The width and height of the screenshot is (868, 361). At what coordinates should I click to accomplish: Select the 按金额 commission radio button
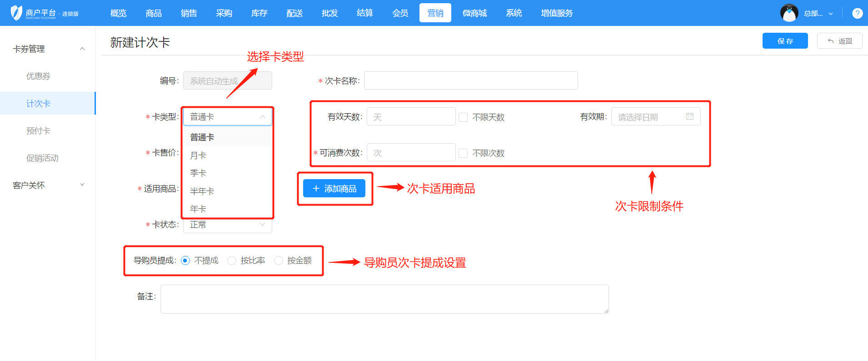(x=279, y=261)
